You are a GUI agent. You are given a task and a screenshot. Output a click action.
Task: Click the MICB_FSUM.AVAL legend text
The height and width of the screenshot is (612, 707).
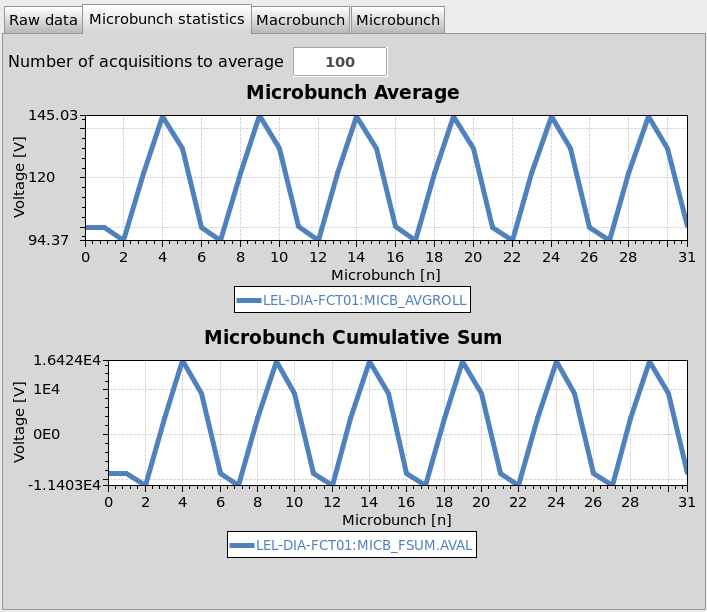click(363, 545)
